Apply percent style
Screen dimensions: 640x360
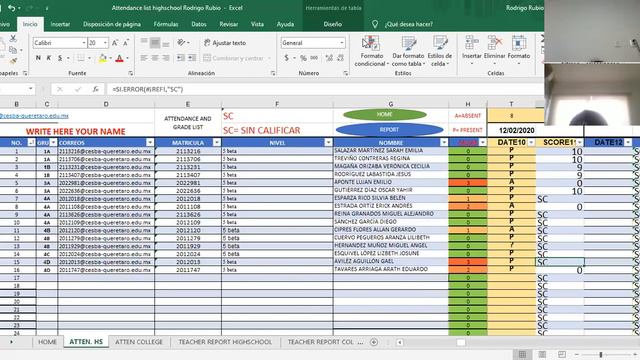(x=303, y=58)
